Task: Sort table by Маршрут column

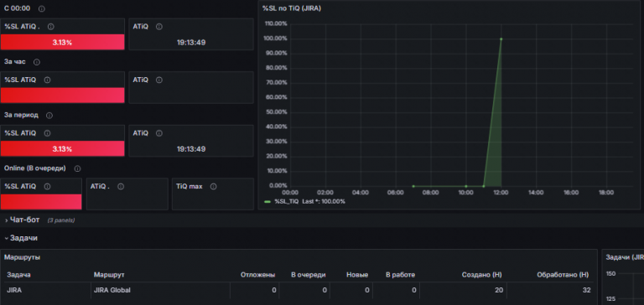Action: click(109, 275)
